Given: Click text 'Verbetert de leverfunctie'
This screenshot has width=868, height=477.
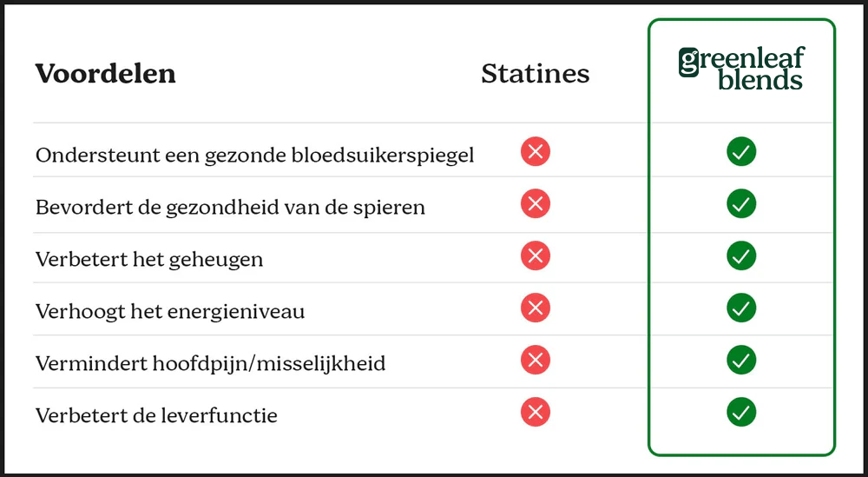Looking at the screenshot, I should click(x=156, y=415).
